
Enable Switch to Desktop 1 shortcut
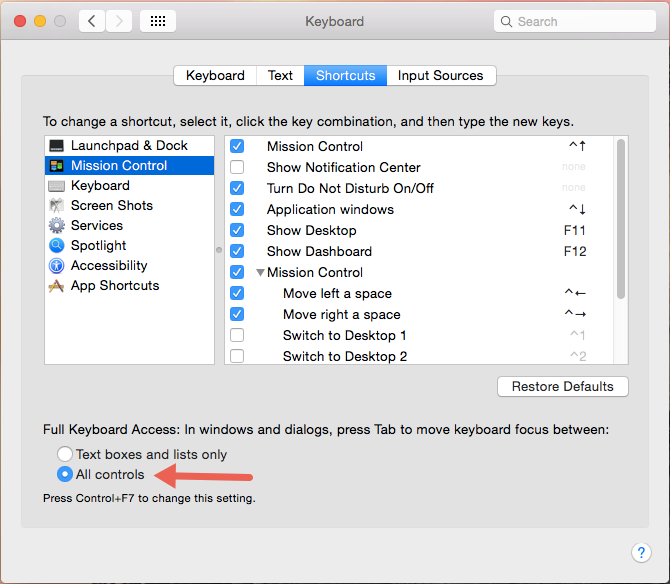pyautogui.click(x=237, y=335)
